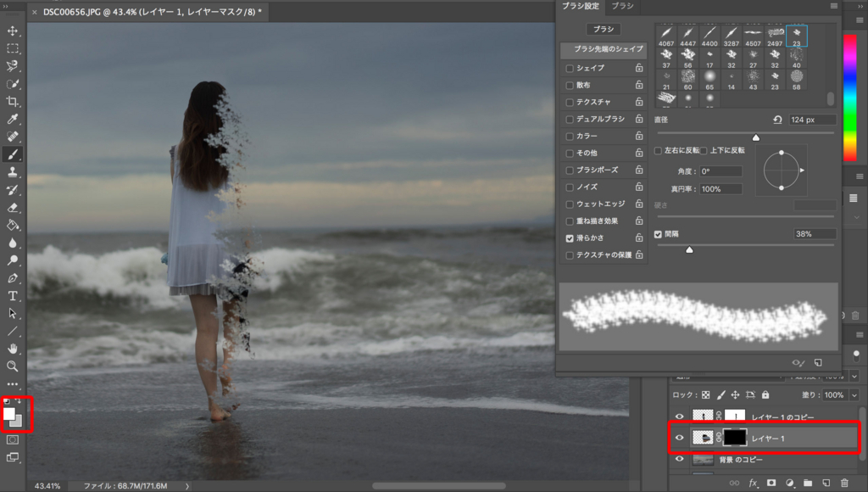The image size is (868, 492).
Task: Select the Rectangular Marquee tool
Action: tap(12, 48)
